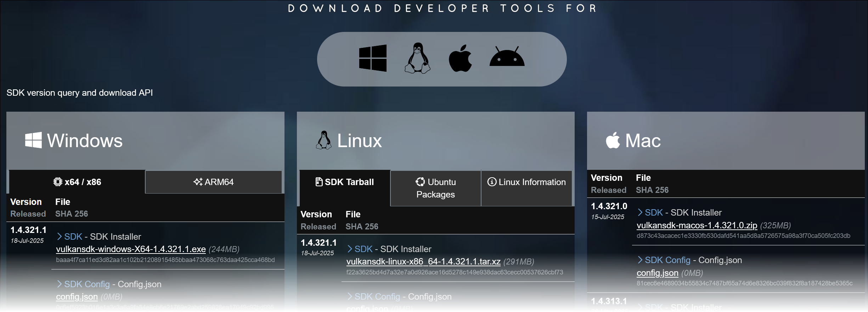Download vulkansdk-linux-x86_64-1.4.321.1.tar.xz

(x=423, y=262)
